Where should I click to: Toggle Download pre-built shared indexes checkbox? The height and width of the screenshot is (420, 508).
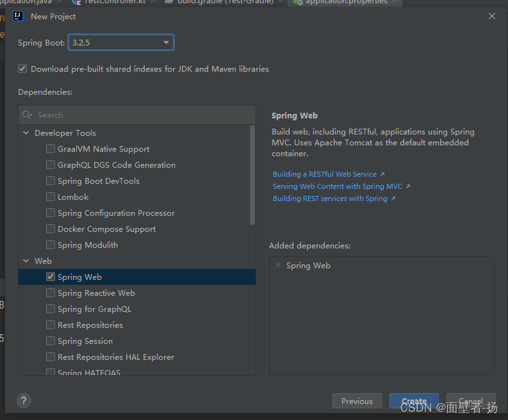click(22, 69)
